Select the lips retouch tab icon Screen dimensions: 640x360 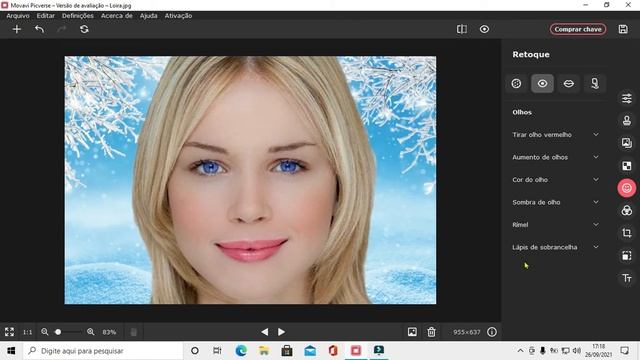click(x=569, y=84)
